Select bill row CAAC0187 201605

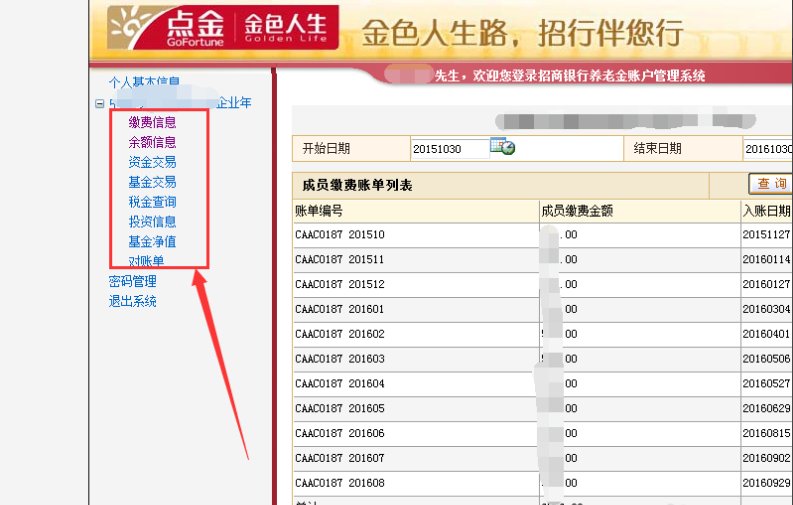pos(340,408)
